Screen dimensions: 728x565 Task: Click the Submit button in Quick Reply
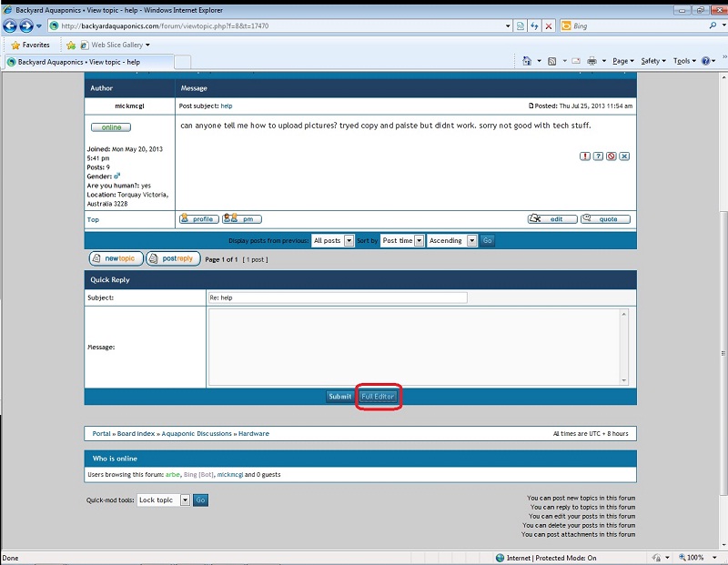point(339,397)
